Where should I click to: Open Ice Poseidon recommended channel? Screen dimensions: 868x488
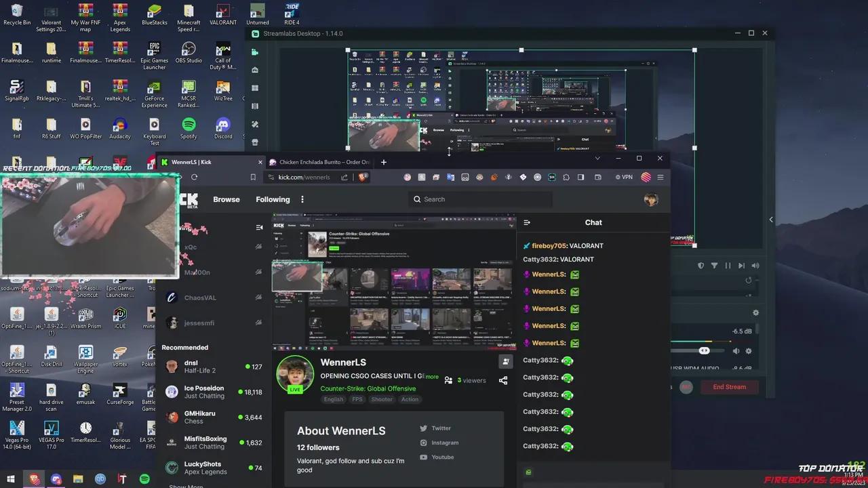coord(214,392)
